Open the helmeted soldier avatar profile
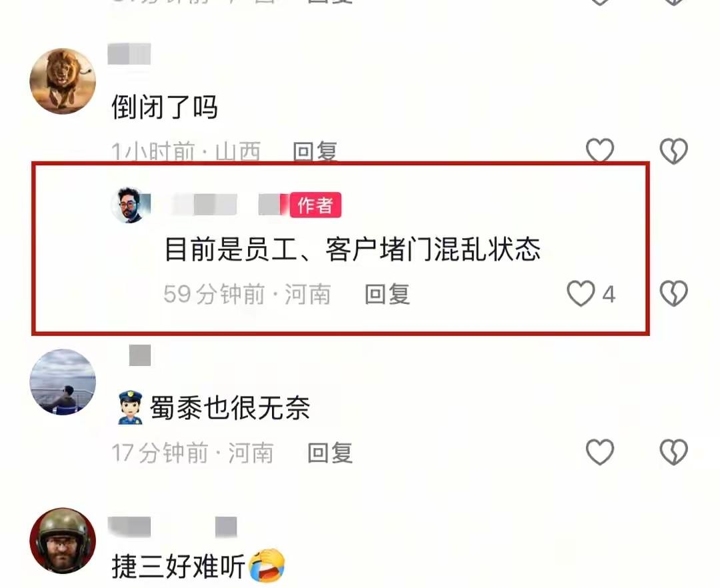The height and width of the screenshot is (588, 720). click(x=63, y=540)
